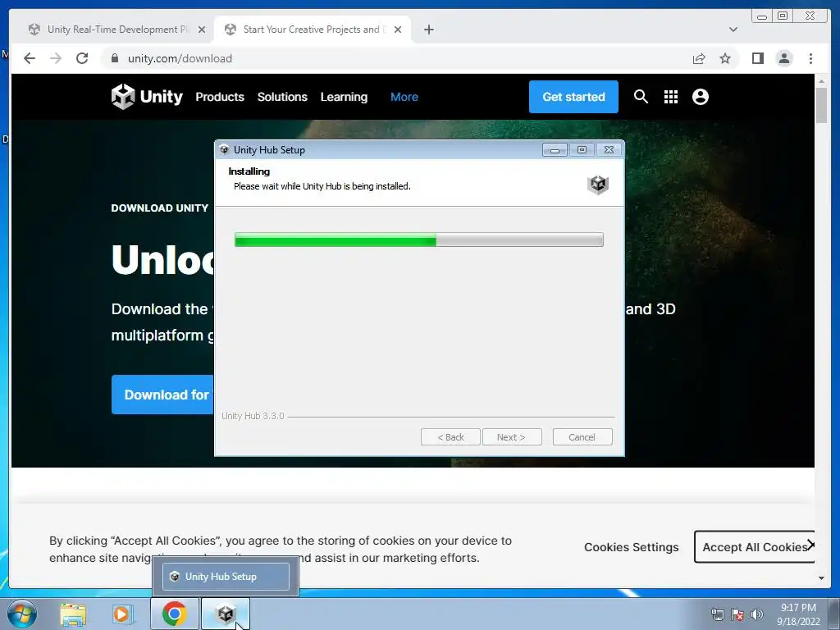Close the Unity Hub Setup window

point(609,150)
